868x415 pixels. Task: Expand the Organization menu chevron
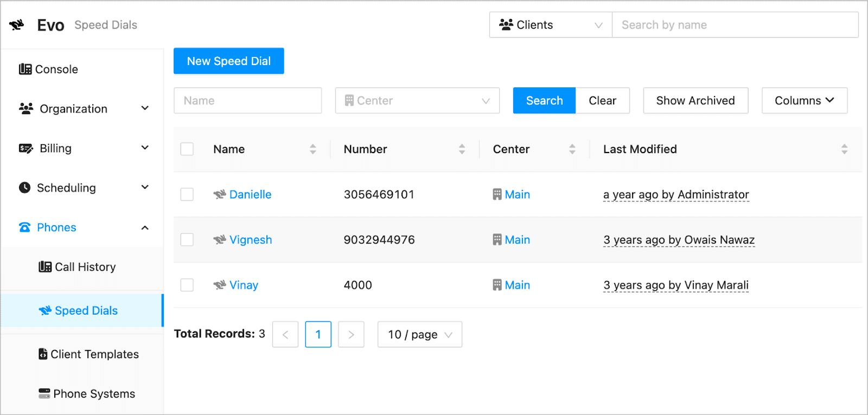pos(145,108)
